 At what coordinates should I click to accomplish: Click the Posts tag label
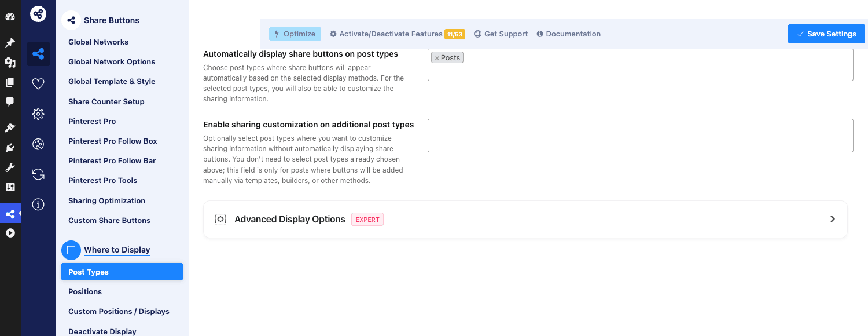tap(451, 58)
